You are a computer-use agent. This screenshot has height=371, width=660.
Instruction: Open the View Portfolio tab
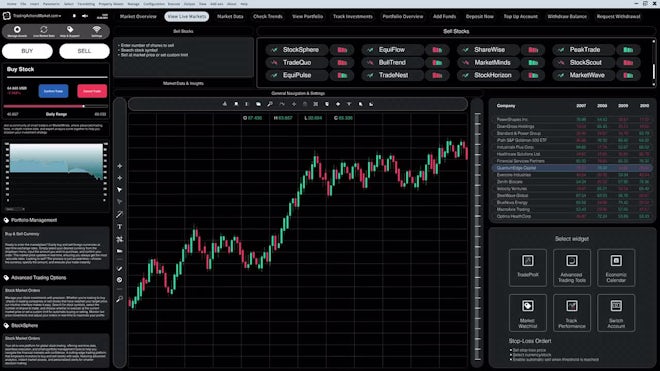click(x=307, y=16)
